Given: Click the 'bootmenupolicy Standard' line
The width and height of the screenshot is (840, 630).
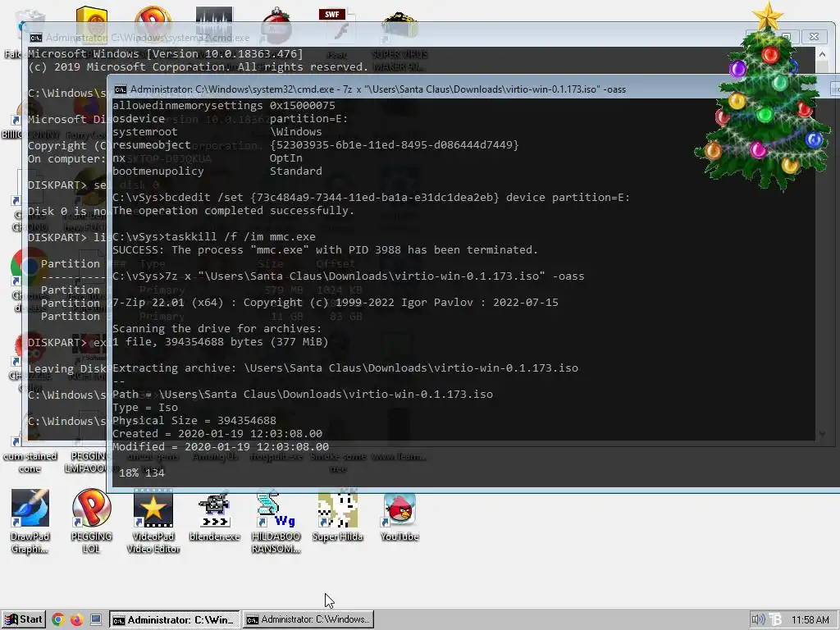Looking at the screenshot, I should tap(217, 171).
